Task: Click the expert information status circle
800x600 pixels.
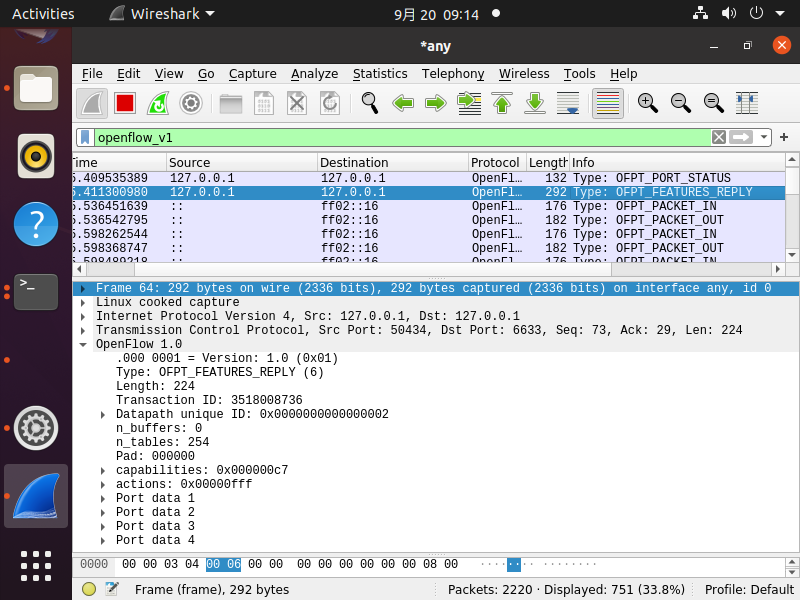Action: [89, 589]
